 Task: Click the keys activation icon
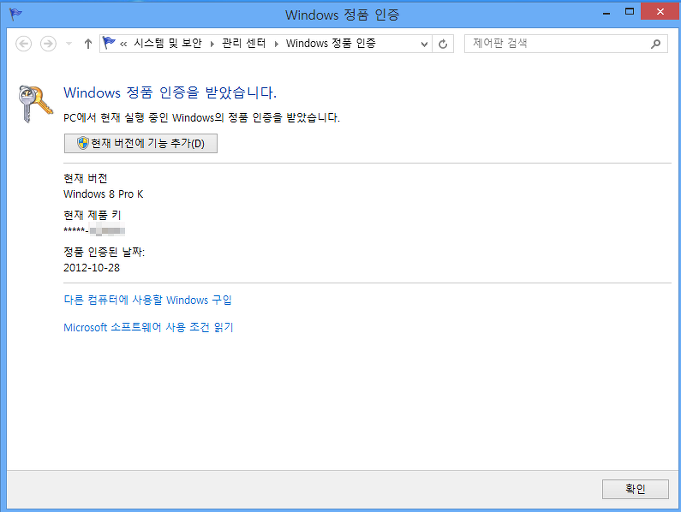pos(35,103)
